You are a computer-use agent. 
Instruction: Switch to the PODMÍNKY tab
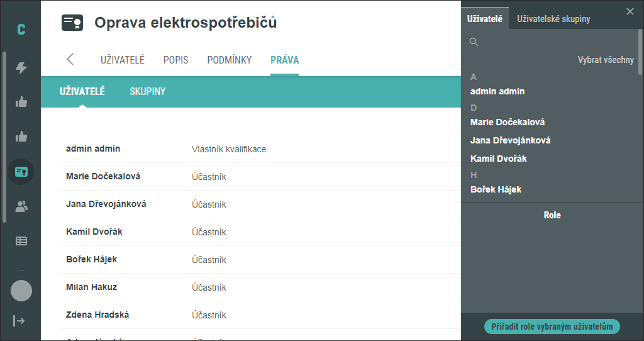[x=229, y=60]
